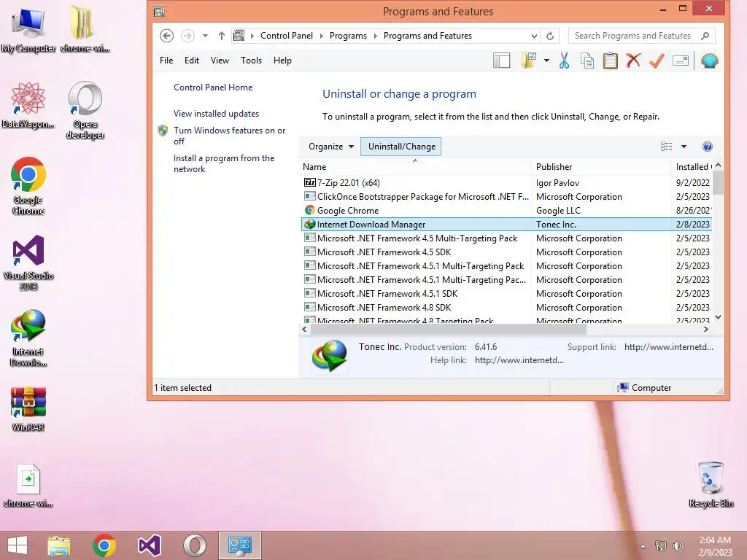Click the Copy toolbar icon
This screenshot has width=747, height=560.
(587, 61)
